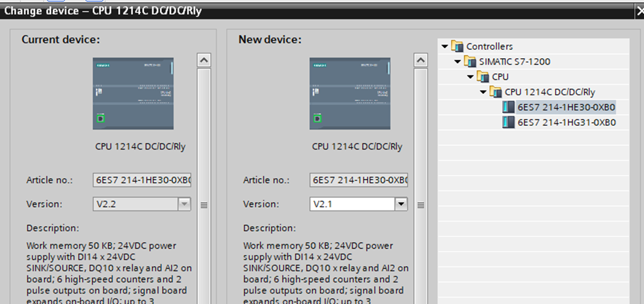Screen dimensions: 644x304
Task: Select the CPU tree label
Action: click(x=500, y=77)
